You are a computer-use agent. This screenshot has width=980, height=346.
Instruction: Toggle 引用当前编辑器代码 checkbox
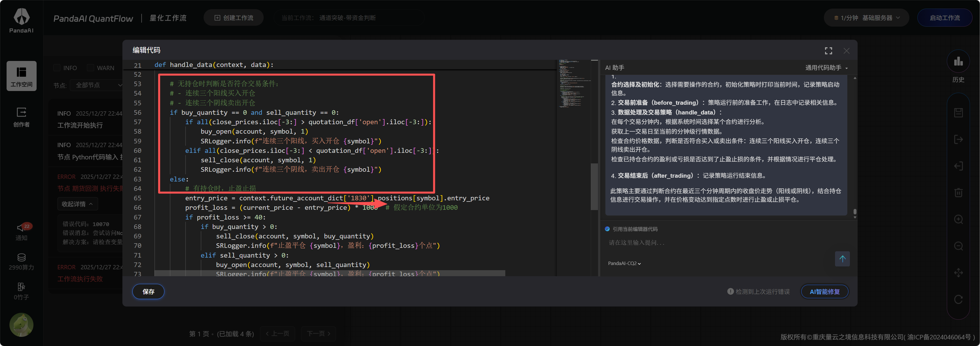pyautogui.click(x=607, y=229)
